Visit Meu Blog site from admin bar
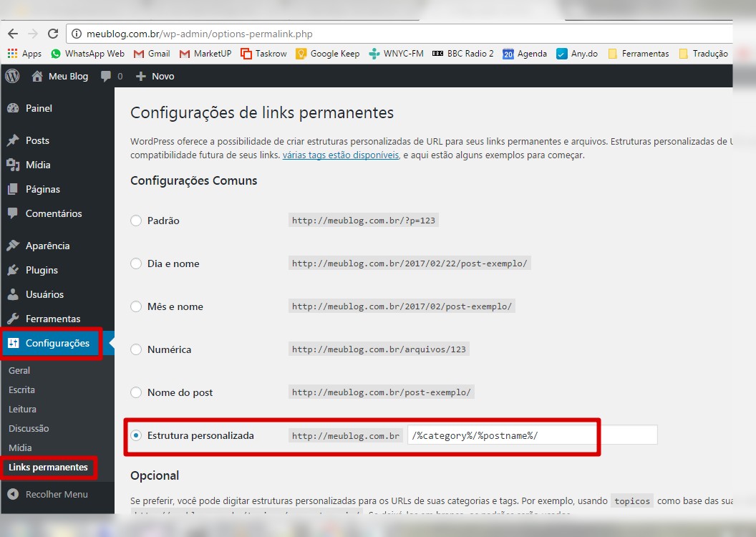The width and height of the screenshot is (756, 537). coord(60,76)
